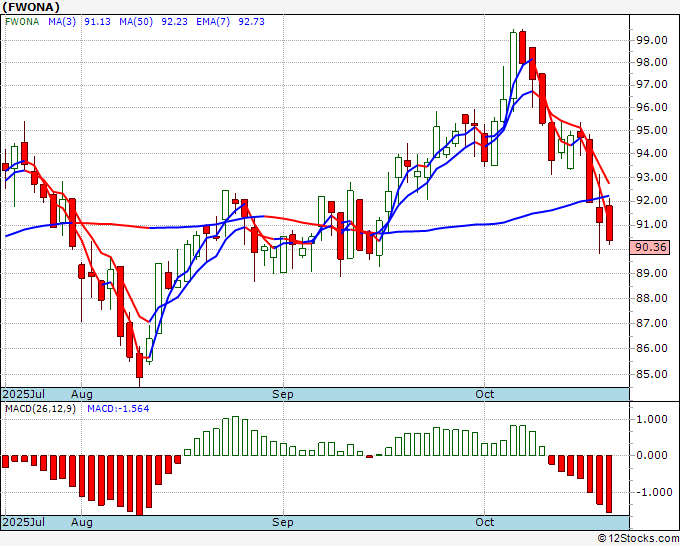
Task: Click the EMA(7) value 92.73
Action: [252, 22]
